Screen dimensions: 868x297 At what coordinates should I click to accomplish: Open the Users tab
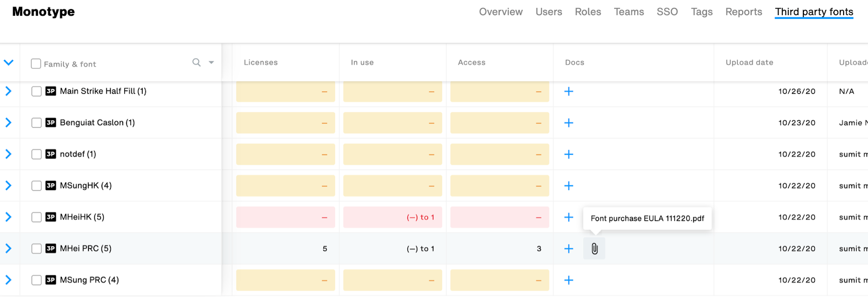(549, 12)
